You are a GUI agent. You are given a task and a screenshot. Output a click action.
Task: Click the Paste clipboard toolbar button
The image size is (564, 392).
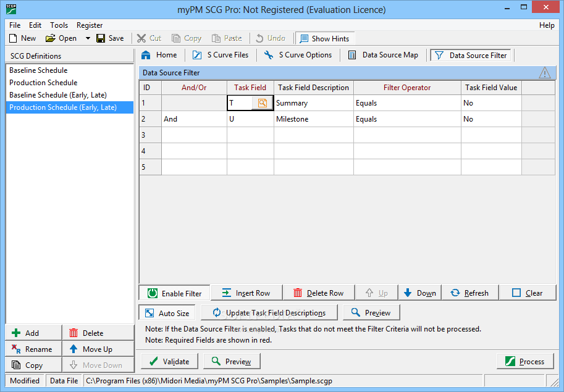click(227, 38)
